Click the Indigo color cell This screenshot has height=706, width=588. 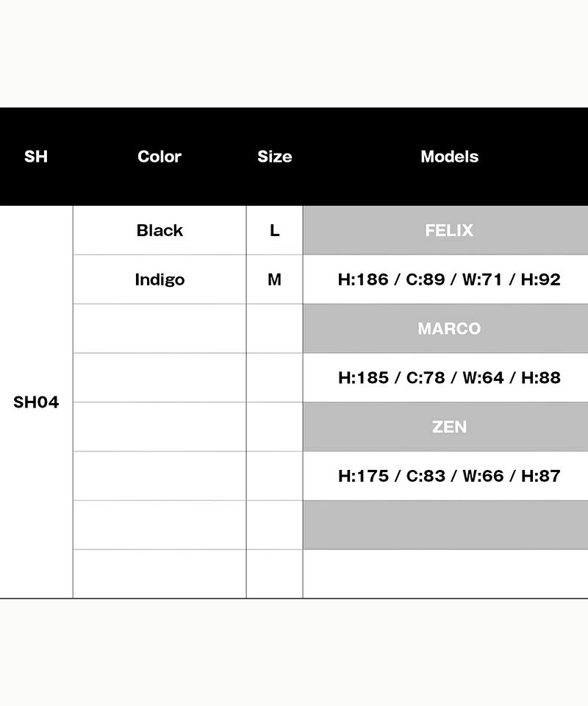click(x=159, y=279)
